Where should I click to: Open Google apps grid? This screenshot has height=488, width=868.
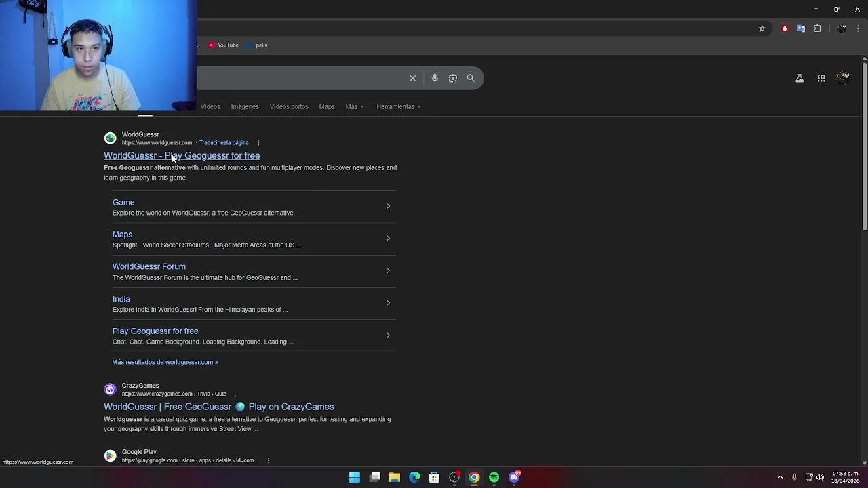click(x=821, y=79)
